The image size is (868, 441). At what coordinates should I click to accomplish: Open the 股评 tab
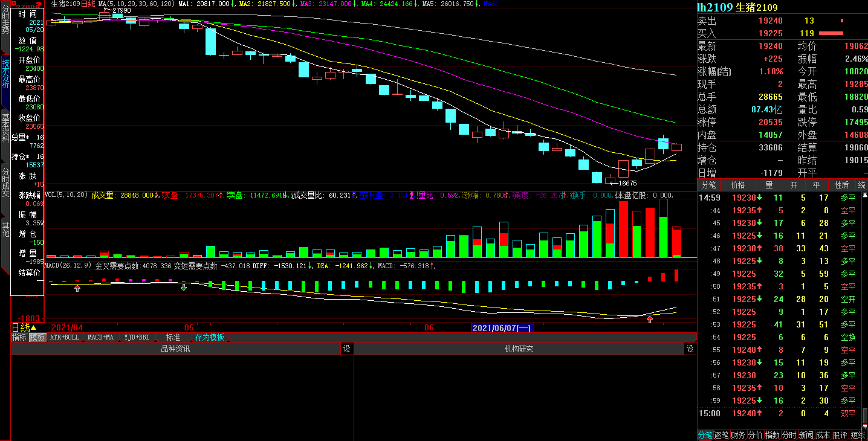(840, 435)
